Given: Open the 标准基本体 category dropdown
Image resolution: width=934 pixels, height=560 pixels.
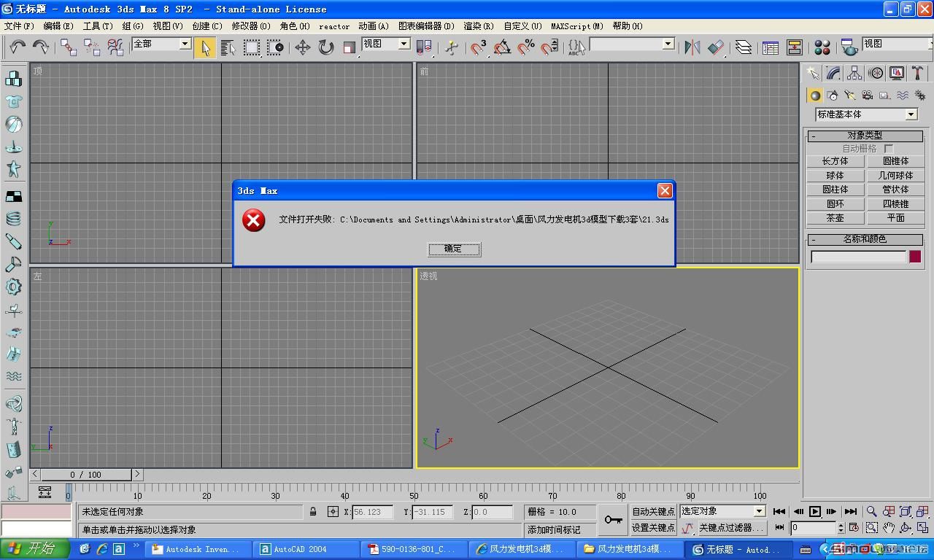Looking at the screenshot, I should coord(866,114).
